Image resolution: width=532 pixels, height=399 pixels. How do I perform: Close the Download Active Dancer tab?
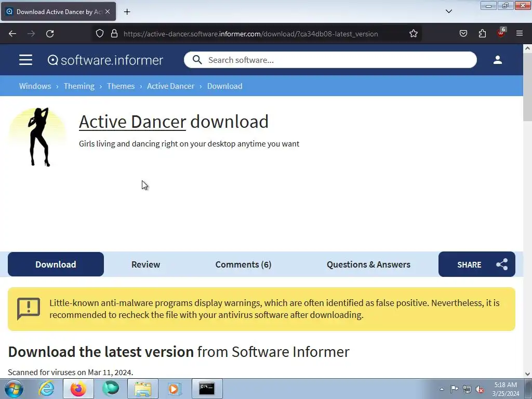pos(108,11)
